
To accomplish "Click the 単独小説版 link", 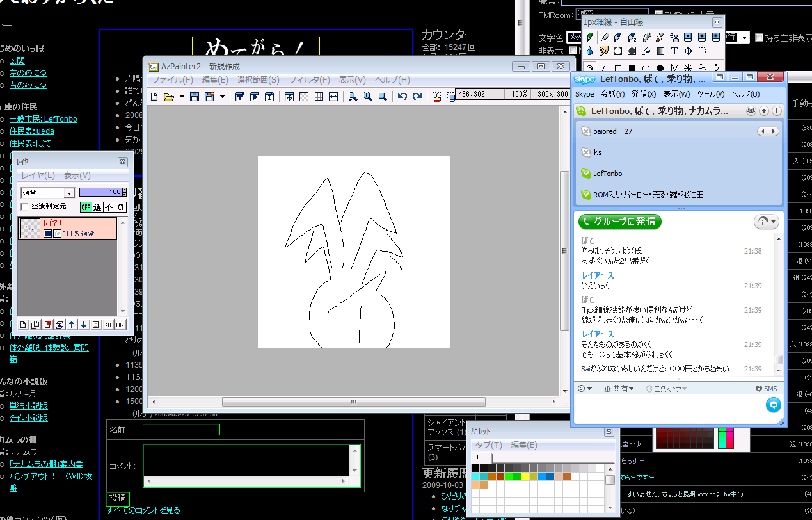I will tap(29, 406).
